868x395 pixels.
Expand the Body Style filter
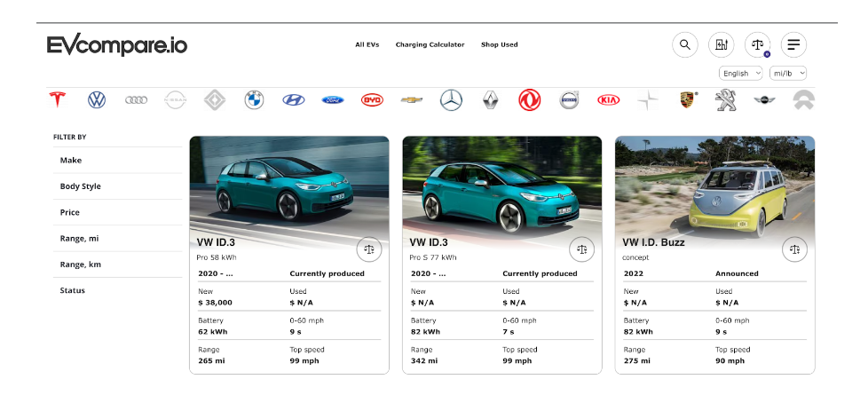pos(117,186)
